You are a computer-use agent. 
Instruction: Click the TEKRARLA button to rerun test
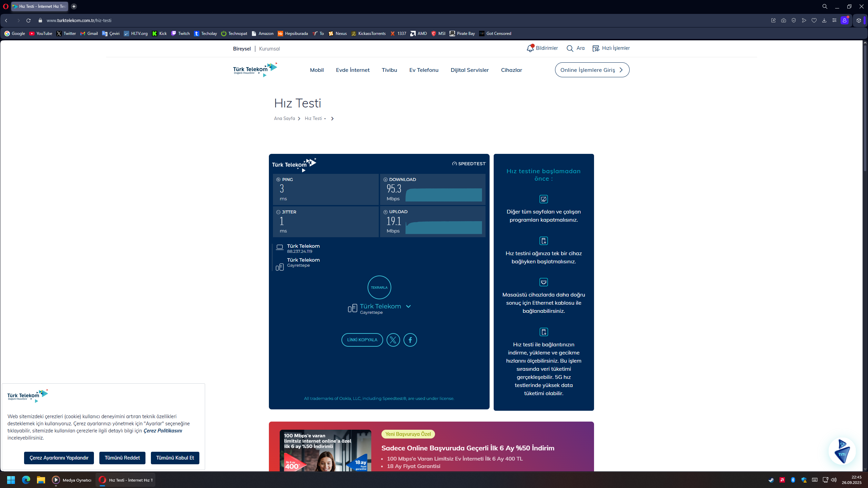(379, 287)
